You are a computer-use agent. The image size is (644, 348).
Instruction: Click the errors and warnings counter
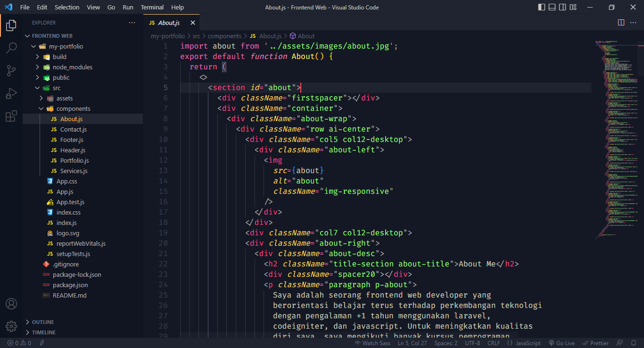pos(18,343)
